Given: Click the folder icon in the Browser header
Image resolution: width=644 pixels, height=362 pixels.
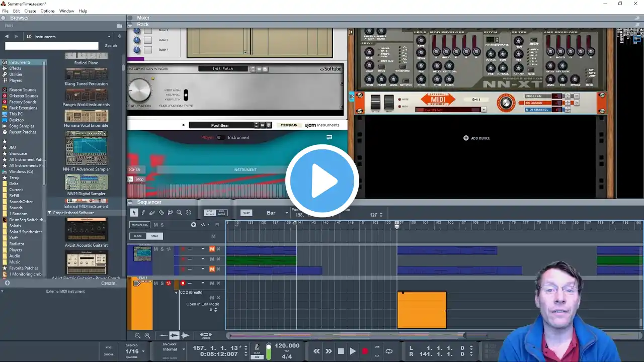Looking at the screenshot, I should pyautogui.click(x=119, y=26).
